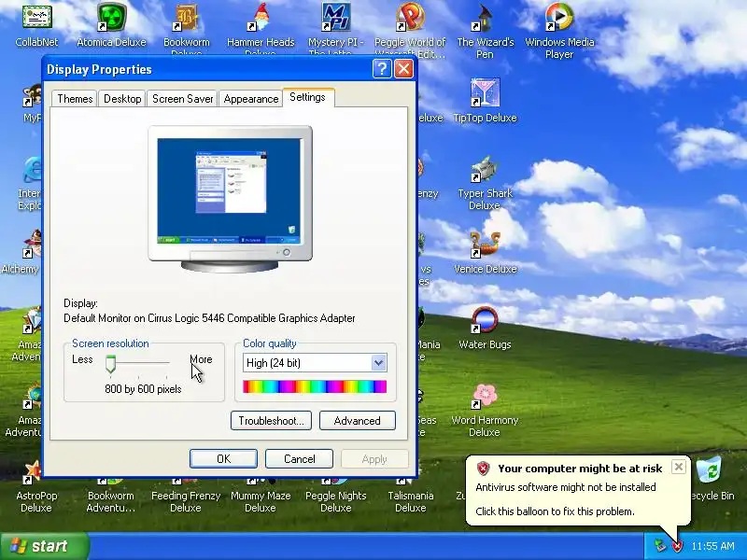Click the screen resolution slider thumb

click(x=110, y=364)
